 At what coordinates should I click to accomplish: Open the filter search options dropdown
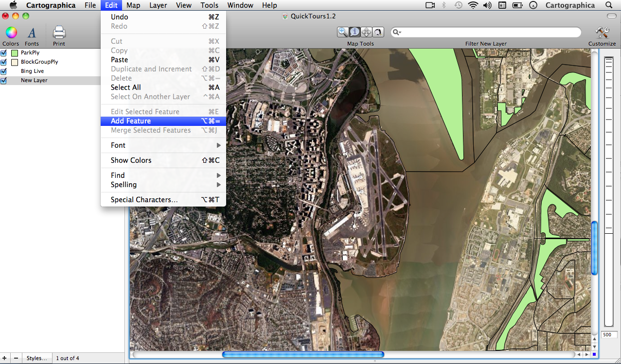[x=397, y=32]
